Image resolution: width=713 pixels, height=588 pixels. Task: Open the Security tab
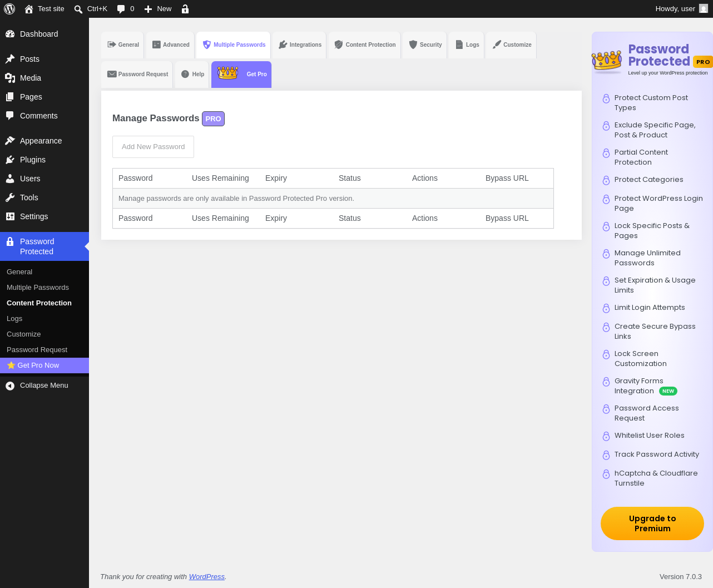pyautogui.click(x=425, y=45)
